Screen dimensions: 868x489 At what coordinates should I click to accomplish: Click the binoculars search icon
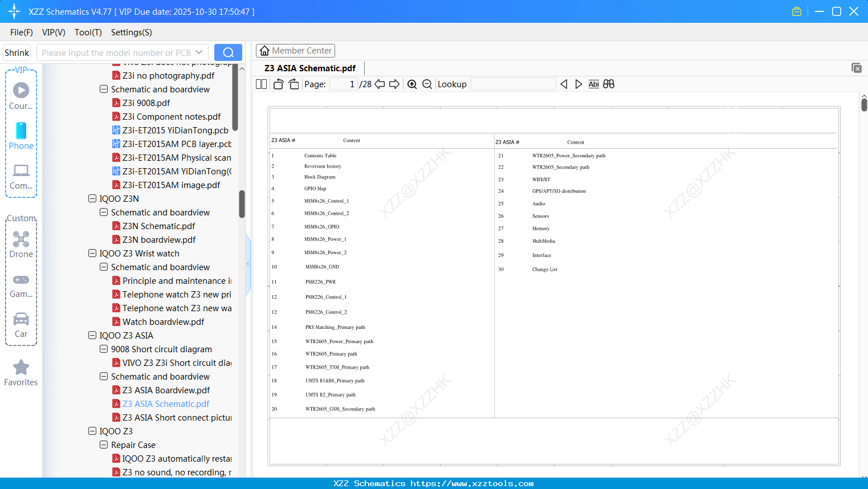pyautogui.click(x=609, y=84)
